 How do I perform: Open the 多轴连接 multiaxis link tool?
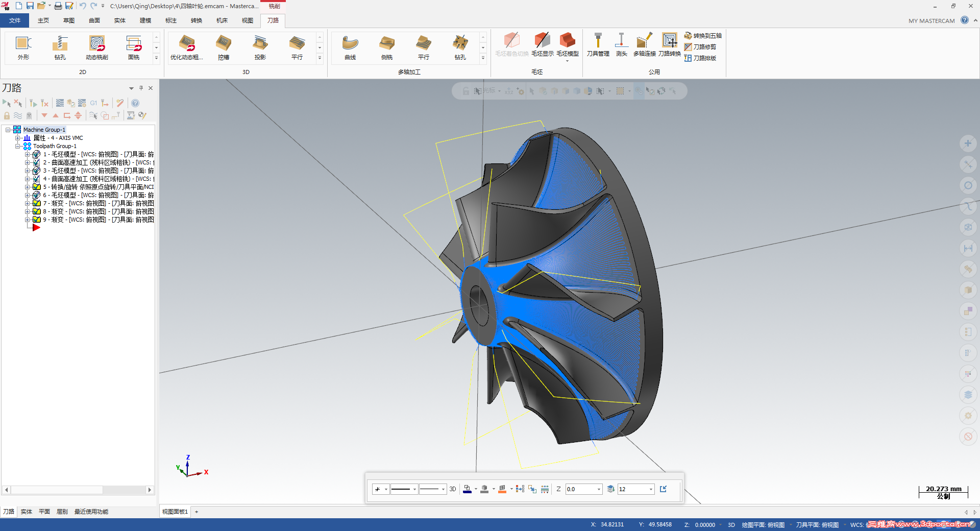pos(645,44)
